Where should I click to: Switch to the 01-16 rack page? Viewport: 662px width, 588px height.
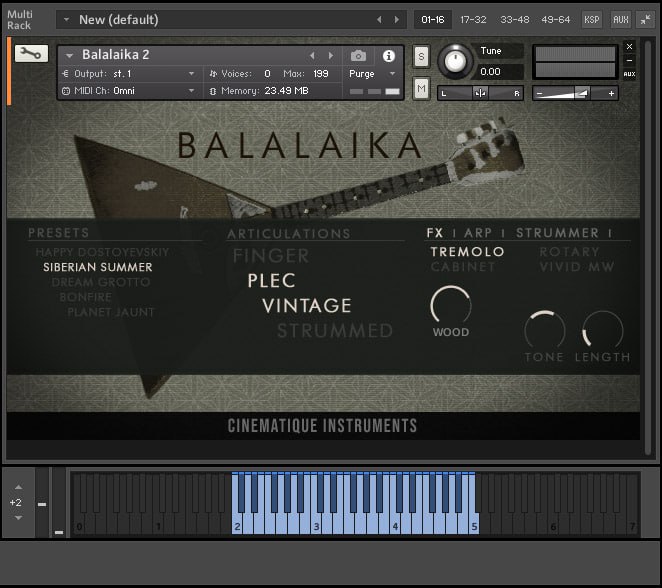tap(433, 19)
